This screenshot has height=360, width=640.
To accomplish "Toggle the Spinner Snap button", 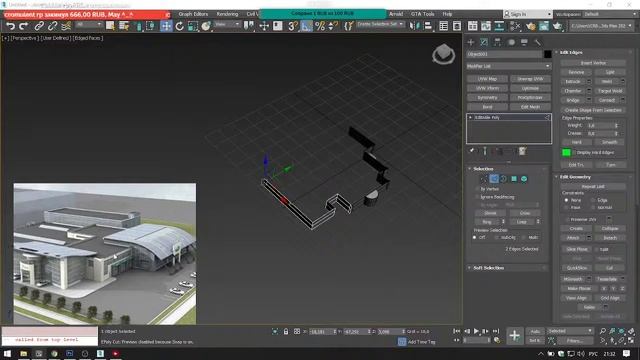I will click(333, 27).
